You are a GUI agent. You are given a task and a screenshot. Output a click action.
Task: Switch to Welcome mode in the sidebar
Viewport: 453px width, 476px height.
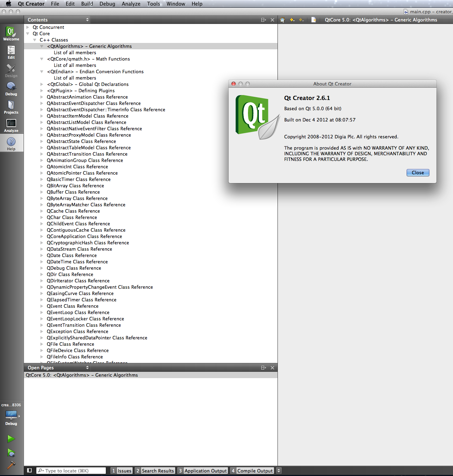[x=11, y=34]
